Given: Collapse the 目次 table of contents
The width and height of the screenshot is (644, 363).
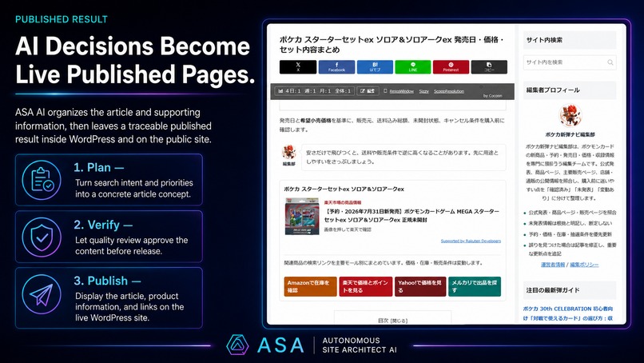Looking at the screenshot, I should click(399, 321).
